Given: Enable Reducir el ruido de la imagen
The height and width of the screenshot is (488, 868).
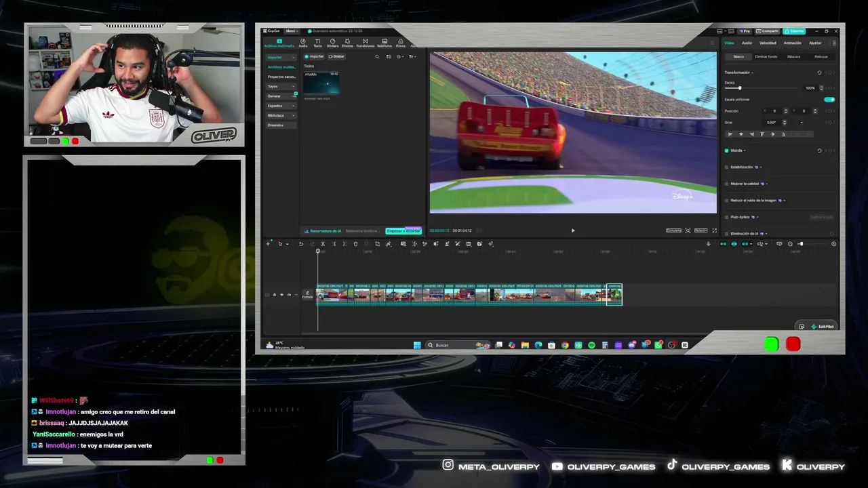Looking at the screenshot, I should [727, 201].
